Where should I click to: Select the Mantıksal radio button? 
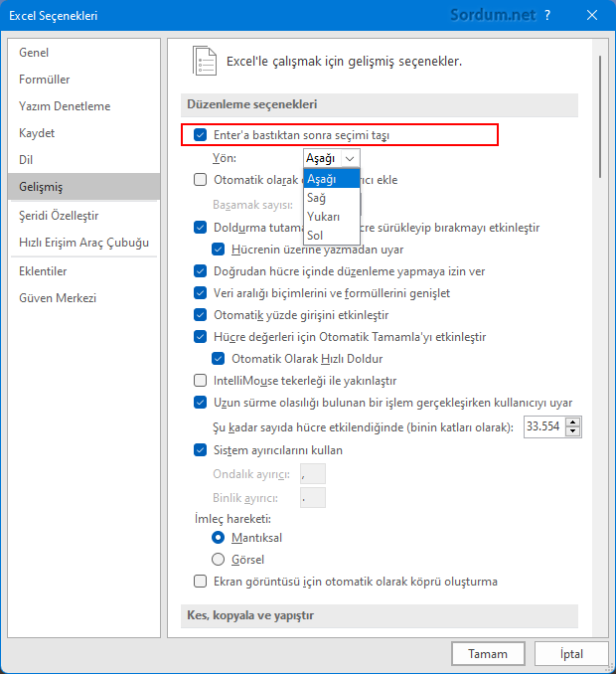click(219, 537)
